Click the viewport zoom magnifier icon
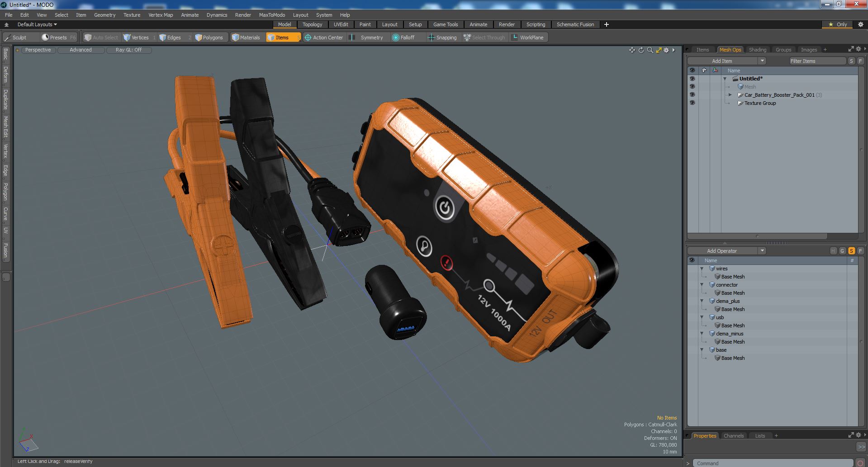This screenshot has height=467, width=868. (650, 50)
